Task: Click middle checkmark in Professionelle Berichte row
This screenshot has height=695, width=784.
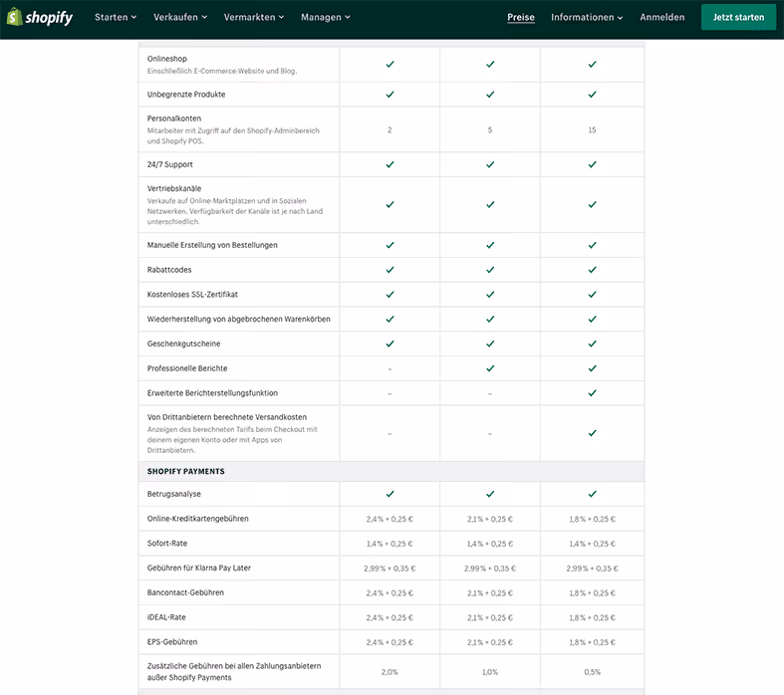Action: tap(490, 368)
